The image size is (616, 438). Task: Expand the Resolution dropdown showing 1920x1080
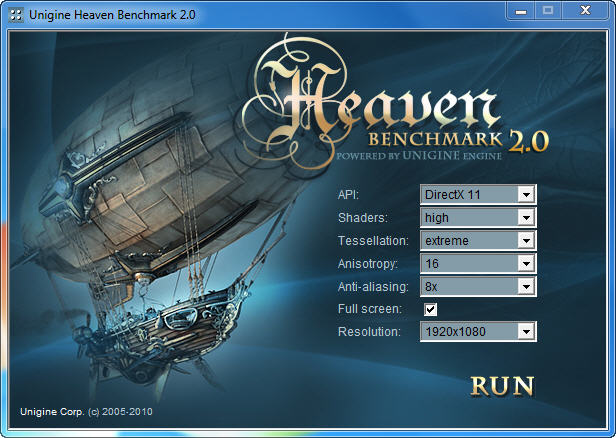pos(478,332)
